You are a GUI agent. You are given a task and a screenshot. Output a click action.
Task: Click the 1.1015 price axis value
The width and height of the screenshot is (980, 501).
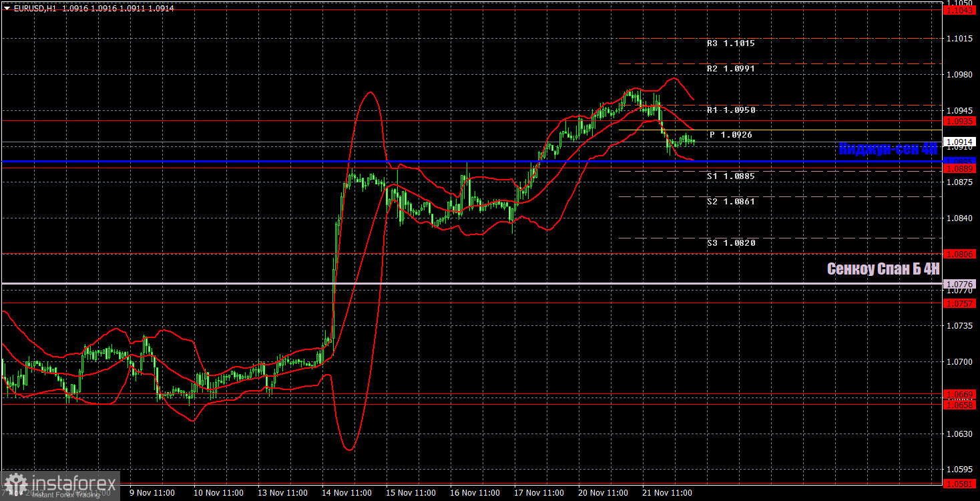961,39
